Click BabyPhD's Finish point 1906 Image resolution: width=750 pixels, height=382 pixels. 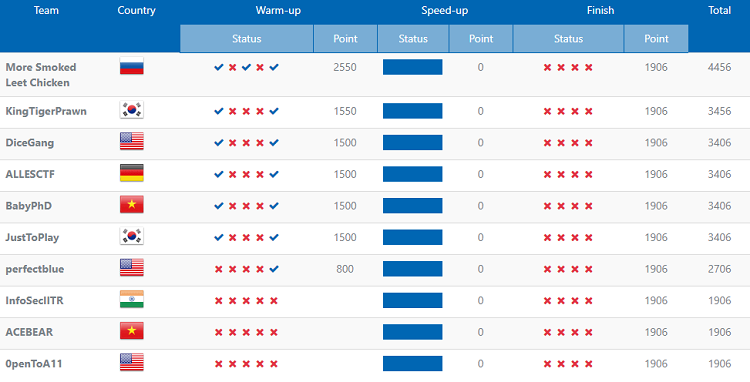click(x=656, y=206)
